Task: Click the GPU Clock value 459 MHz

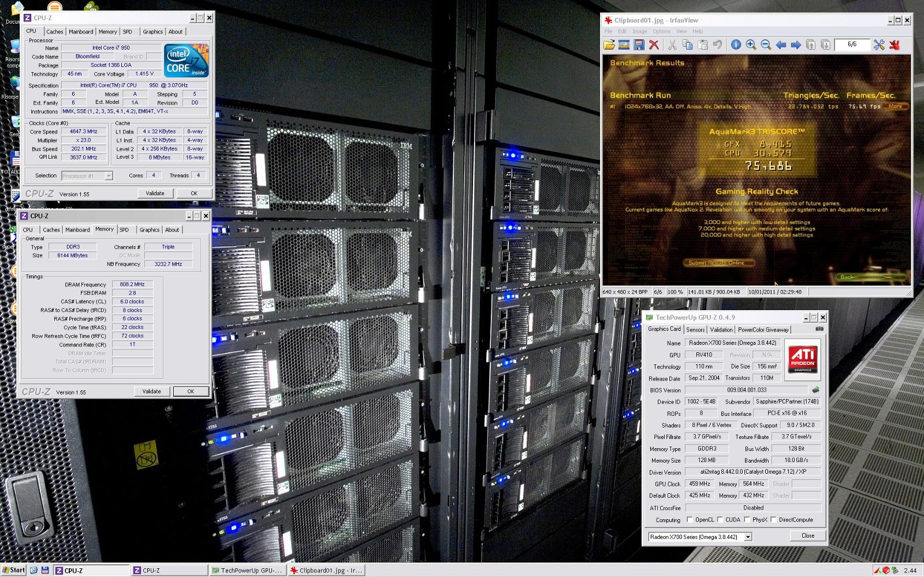Action: click(699, 484)
